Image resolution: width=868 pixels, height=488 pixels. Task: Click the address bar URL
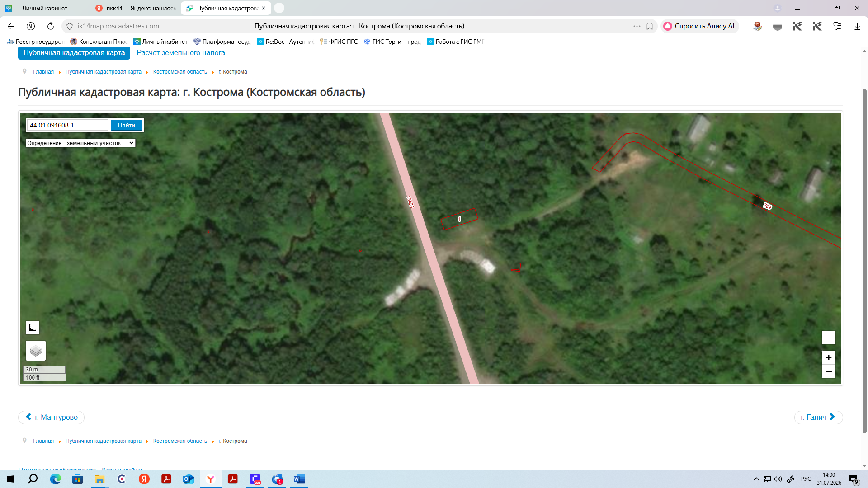(118, 26)
